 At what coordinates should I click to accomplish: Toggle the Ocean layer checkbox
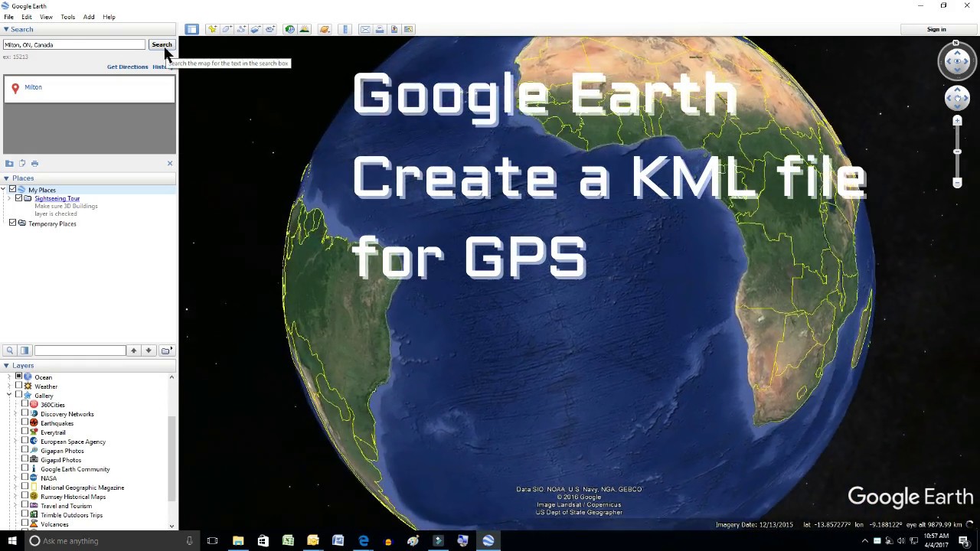click(18, 377)
